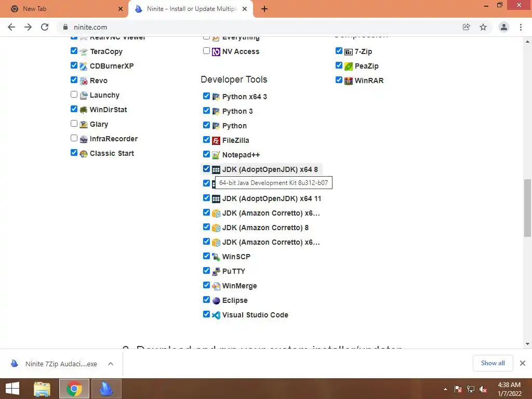The width and height of the screenshot is (532, 399).
Task: Uncheck the Visual Studio Code checkbox
Action: click(206, 314)
